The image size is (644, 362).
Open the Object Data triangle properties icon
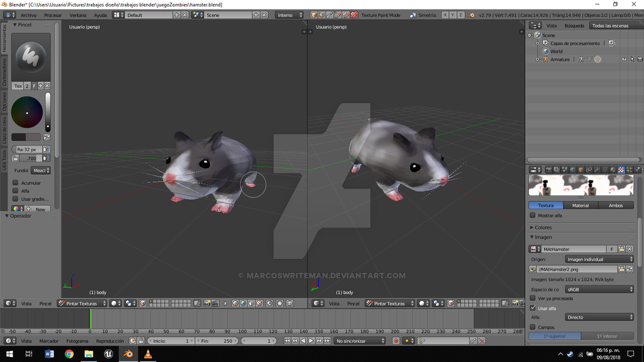(x=605, y=170)
